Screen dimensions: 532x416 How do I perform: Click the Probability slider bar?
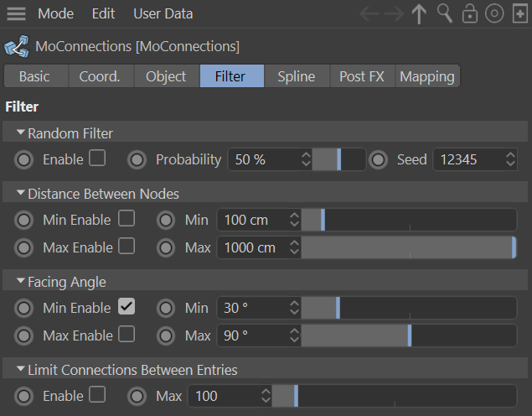[338, 159]
